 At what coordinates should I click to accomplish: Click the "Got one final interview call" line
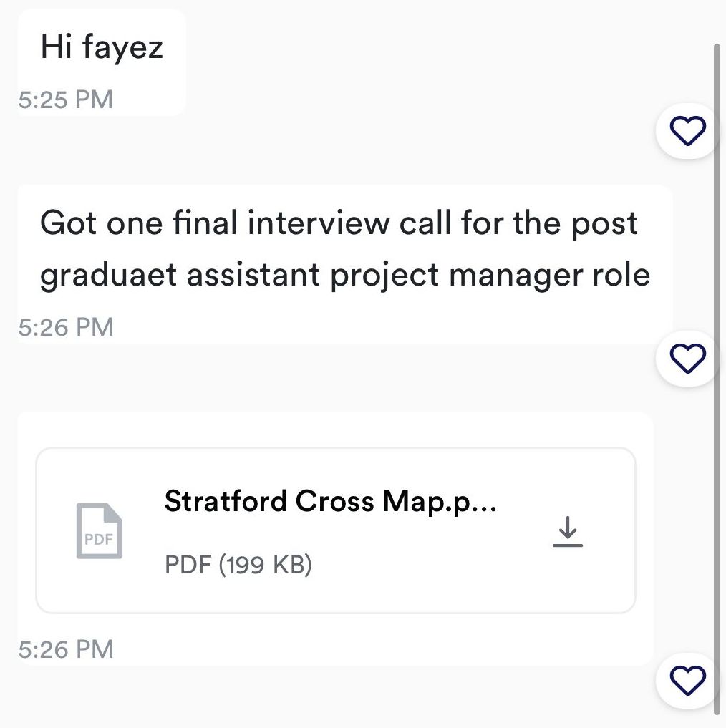click(339, 223)
